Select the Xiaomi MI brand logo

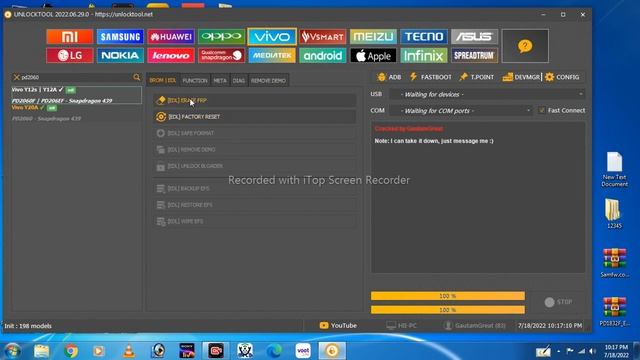click(70, 37)
